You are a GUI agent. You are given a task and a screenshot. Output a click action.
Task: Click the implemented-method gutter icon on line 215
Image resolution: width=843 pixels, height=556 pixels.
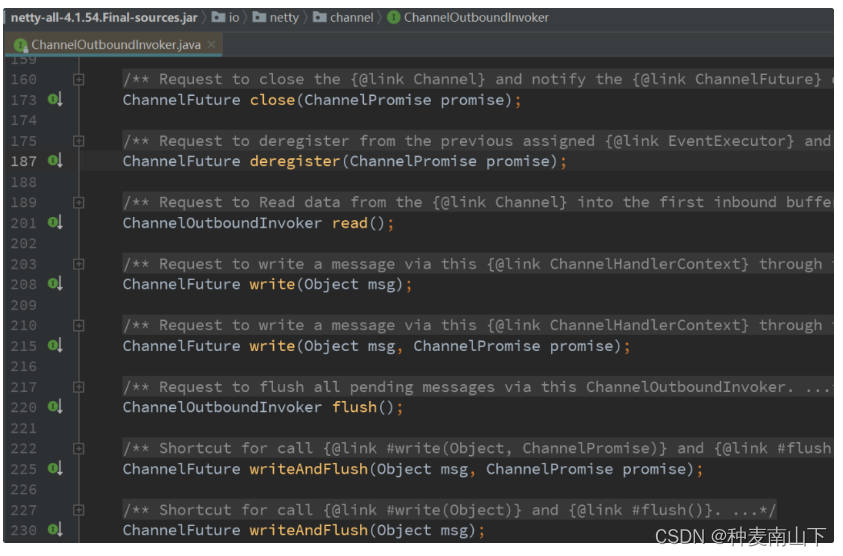tap(55, 345)
